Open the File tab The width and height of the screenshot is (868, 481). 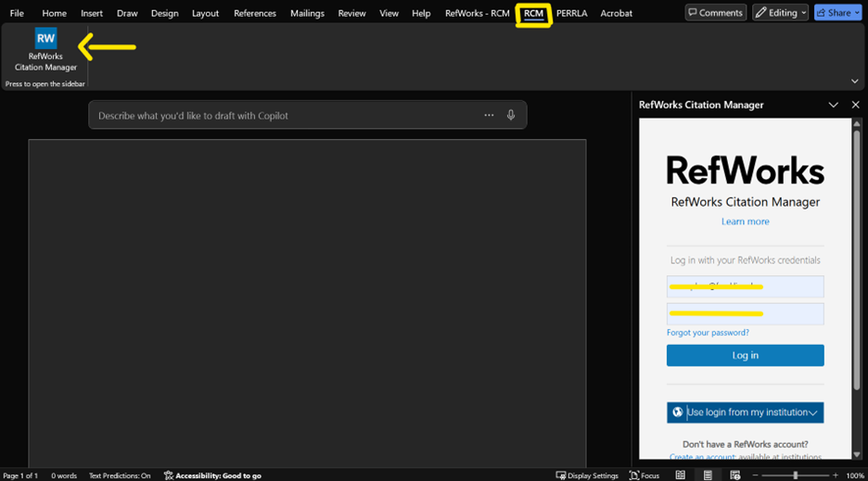pos(17,13)
